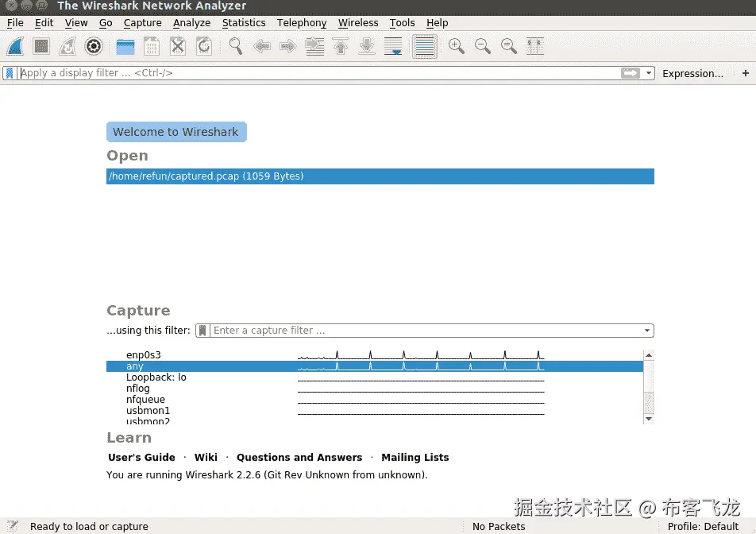Open a capture file folder icon
The image size is (756, 534).
click(125, 46)
